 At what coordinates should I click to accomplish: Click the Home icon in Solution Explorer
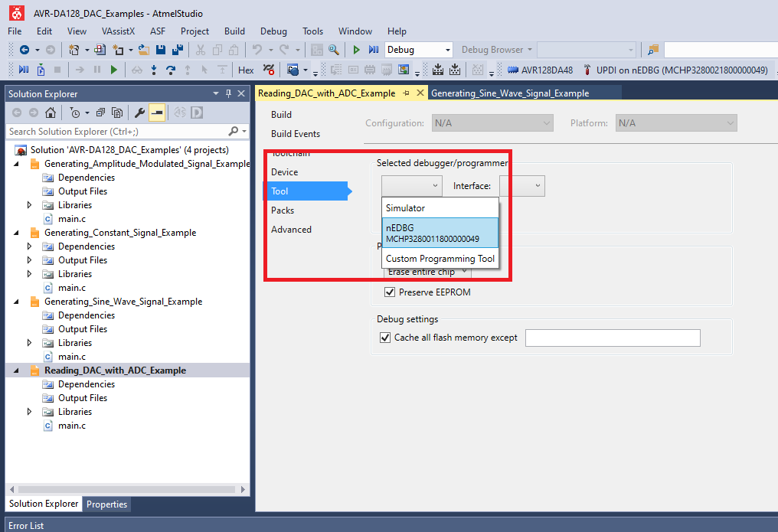pyautogui.click(x=50, y=113)
